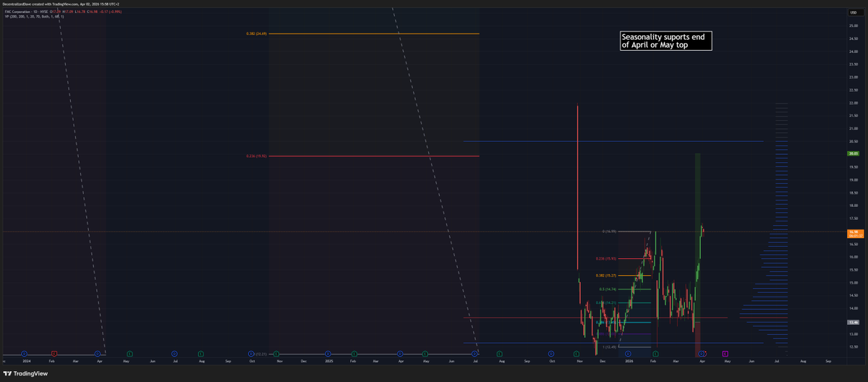Click the 2024 label on time axis

(x=26, y=360)
